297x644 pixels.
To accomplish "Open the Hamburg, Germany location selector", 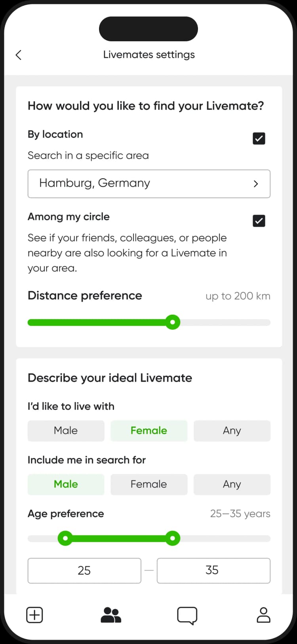I will (x=148, y=184).
